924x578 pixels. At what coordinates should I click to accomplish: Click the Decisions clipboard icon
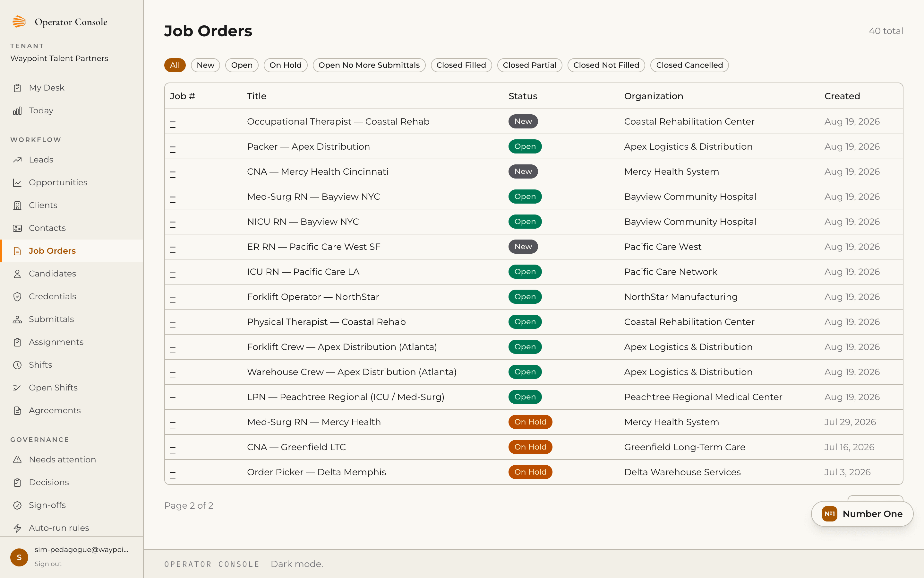coord(17,482)
